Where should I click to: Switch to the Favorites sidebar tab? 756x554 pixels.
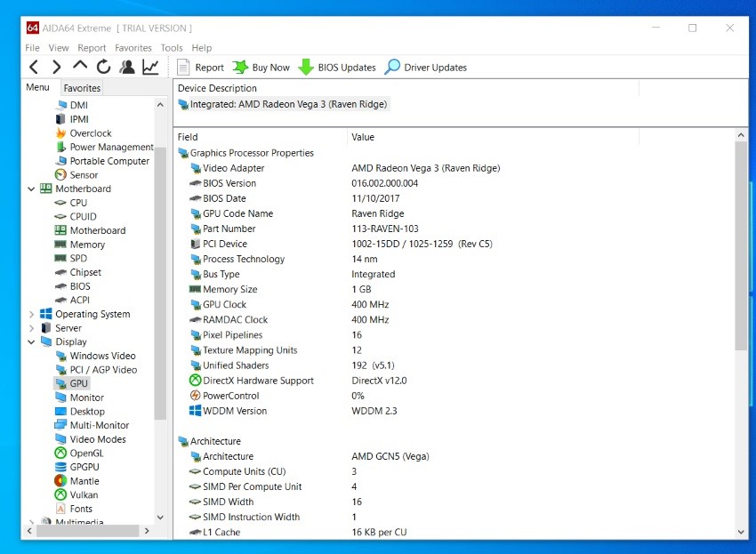82,88
